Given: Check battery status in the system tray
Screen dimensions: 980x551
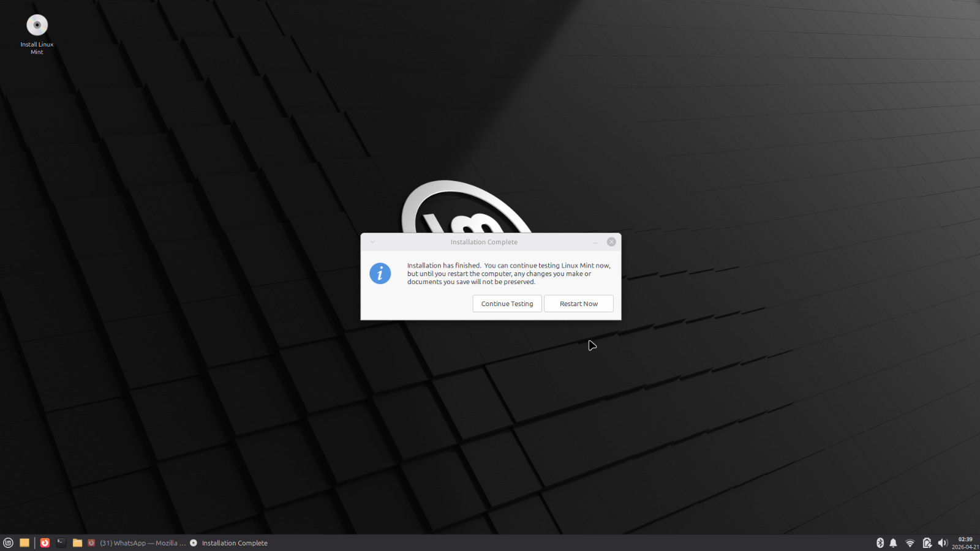Looking at the screenshot, I should click(927, 542).
